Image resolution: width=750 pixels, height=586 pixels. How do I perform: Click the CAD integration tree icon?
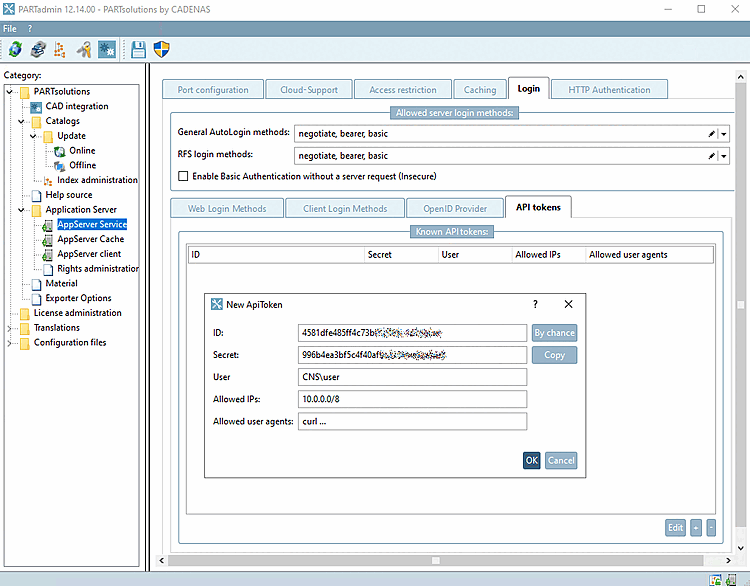pyautogui.click(x=36, y=107)
